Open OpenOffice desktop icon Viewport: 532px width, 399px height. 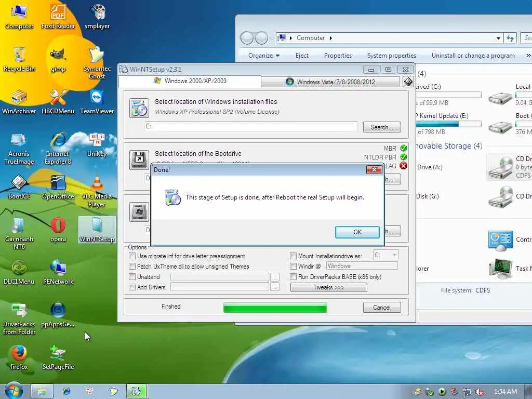pos(58,187)
